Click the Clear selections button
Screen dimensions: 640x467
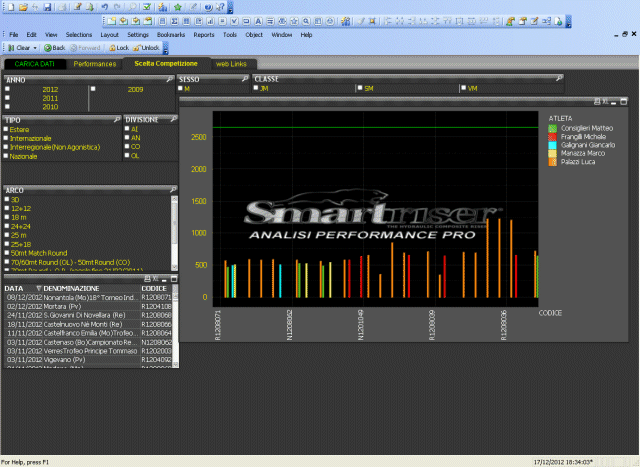click(20, 48)
